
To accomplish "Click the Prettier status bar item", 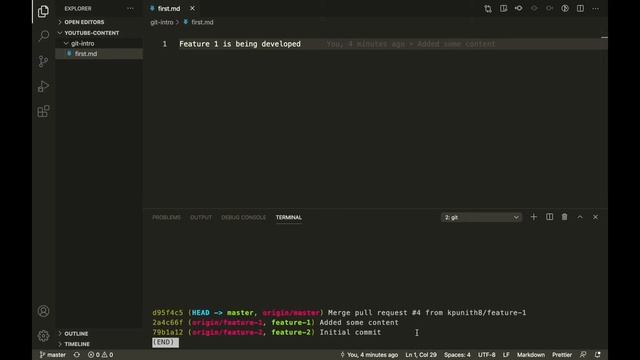I will [x=562, y=355].
